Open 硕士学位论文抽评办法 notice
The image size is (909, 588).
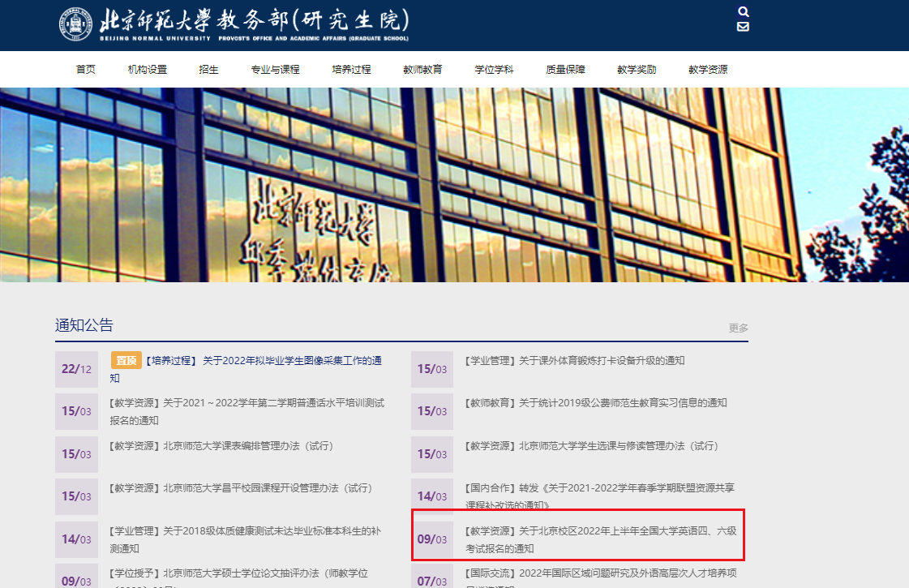coord(239,579)
